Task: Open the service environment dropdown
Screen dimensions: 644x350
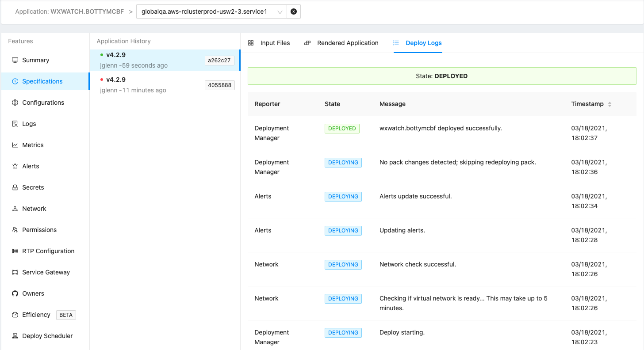Action: [211, 12]
